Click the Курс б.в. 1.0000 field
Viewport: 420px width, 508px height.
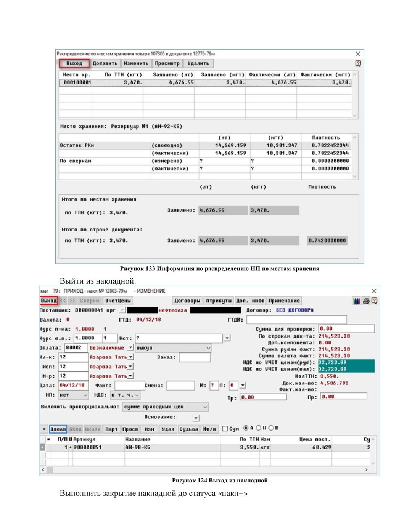point(88,338)
